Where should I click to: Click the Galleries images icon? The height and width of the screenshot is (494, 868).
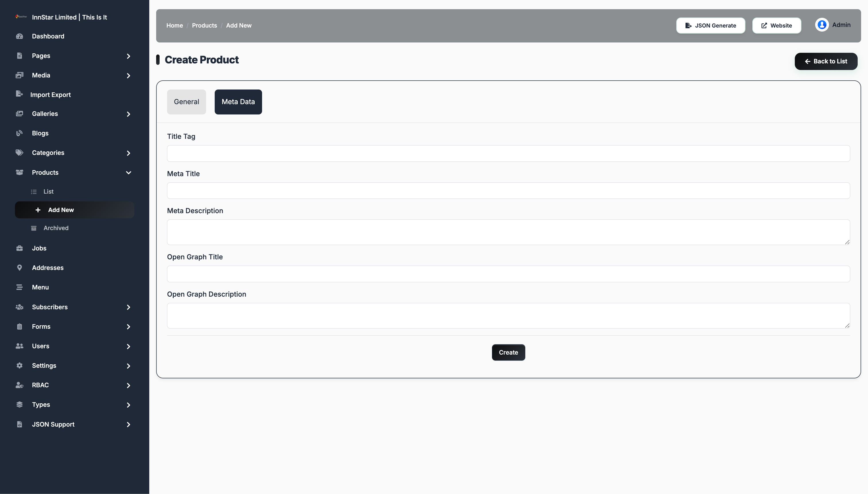click(20, 114)
